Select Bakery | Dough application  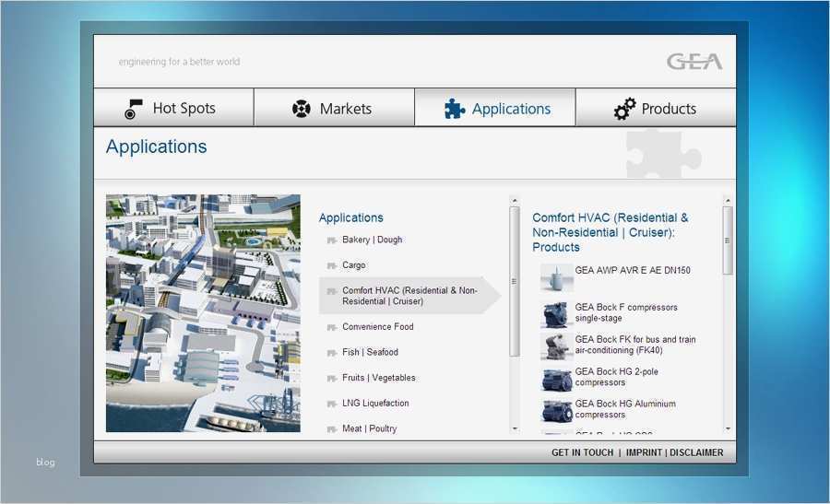pos(373,240)
